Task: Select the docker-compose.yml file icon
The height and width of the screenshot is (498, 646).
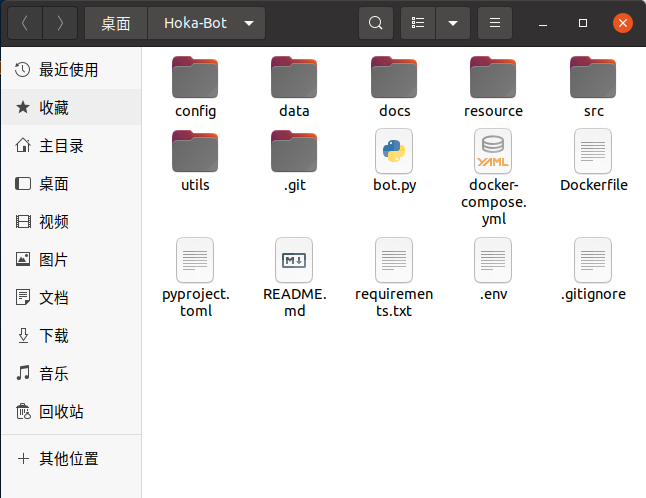Action: tap(493, 151)
